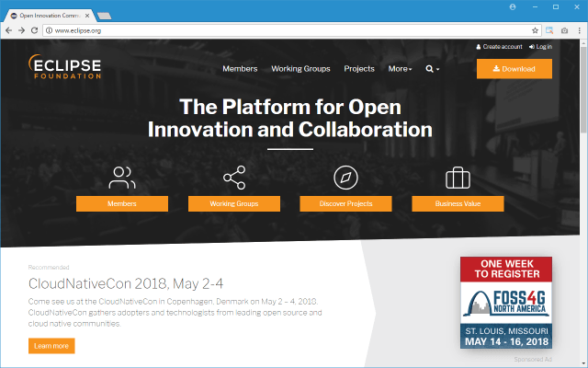Click the site info icon in the address bar
The image size is (588, 368).
point(49,30)
